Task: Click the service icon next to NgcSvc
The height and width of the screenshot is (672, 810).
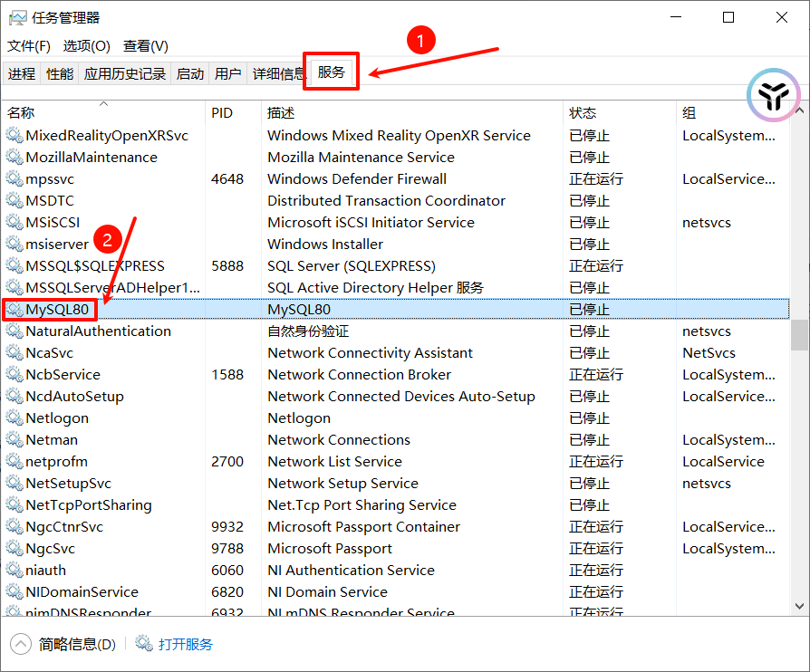Action: click(14, 548)
